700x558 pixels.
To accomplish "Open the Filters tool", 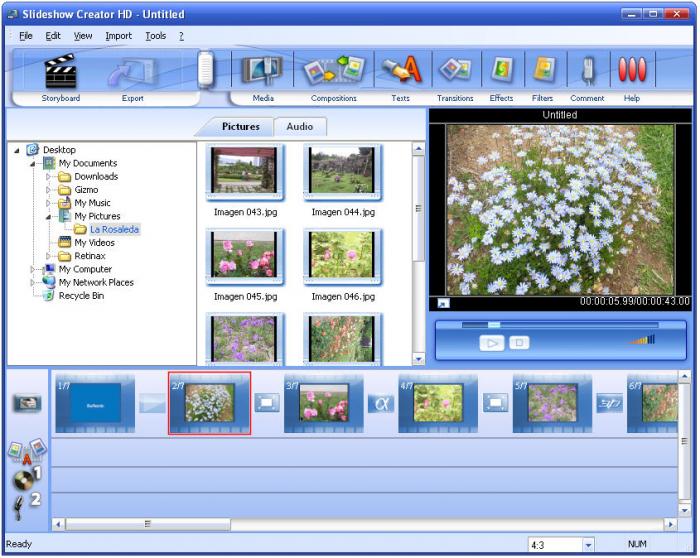I will (544, 70).
